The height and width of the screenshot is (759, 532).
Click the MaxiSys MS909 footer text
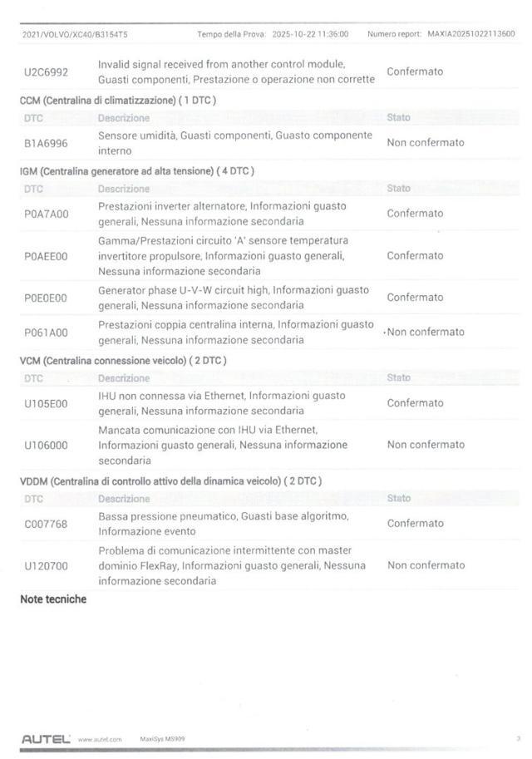point(162,739)
